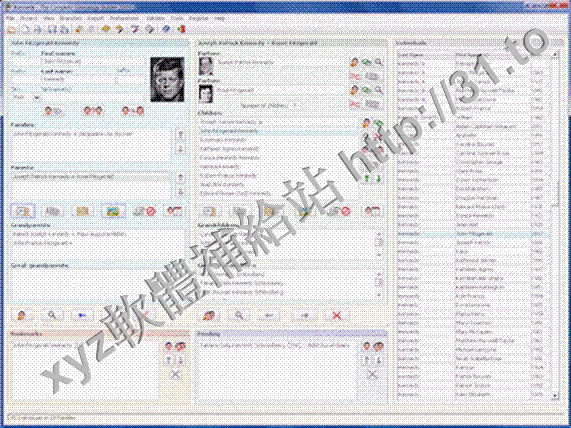The height and width of the screenshot is (428, 571).
Task: Click person button under individual panel
Action: 22,315
